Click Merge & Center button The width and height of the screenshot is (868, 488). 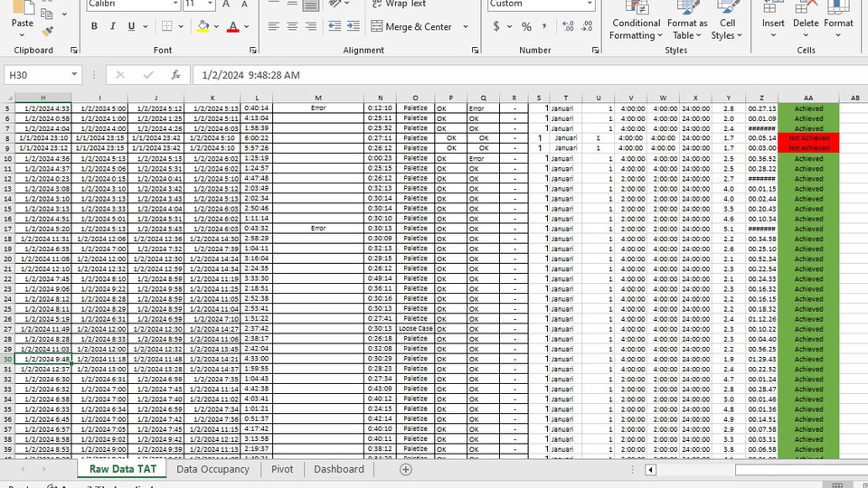(x=412, y=26)
